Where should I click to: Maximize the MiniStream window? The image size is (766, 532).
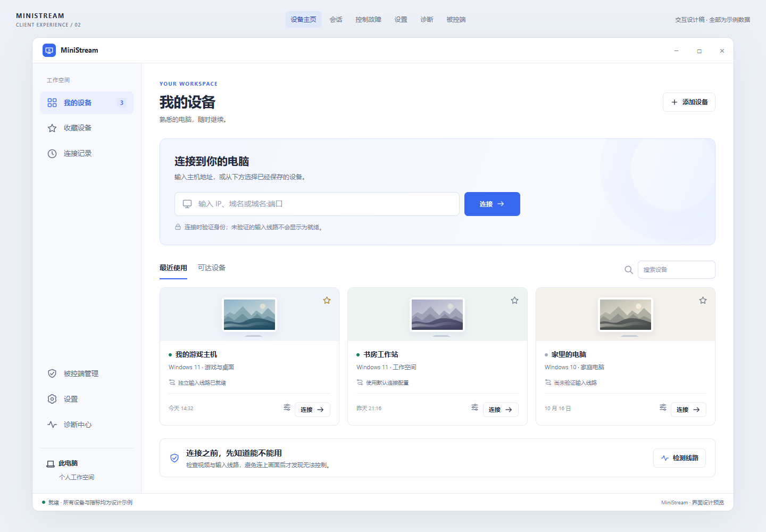pyautogui.click(x=699, y=51)
